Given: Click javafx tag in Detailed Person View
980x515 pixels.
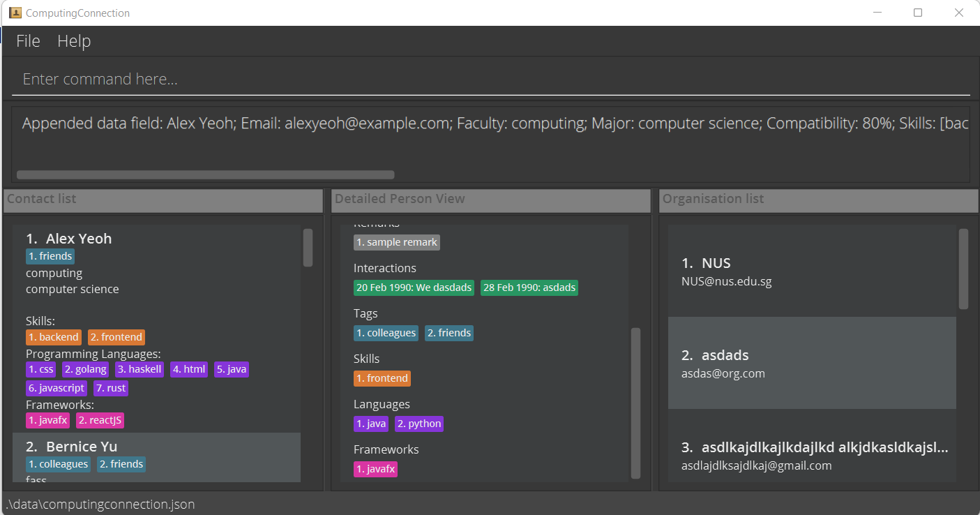Looking at the screenshot, I should point(376,469).
